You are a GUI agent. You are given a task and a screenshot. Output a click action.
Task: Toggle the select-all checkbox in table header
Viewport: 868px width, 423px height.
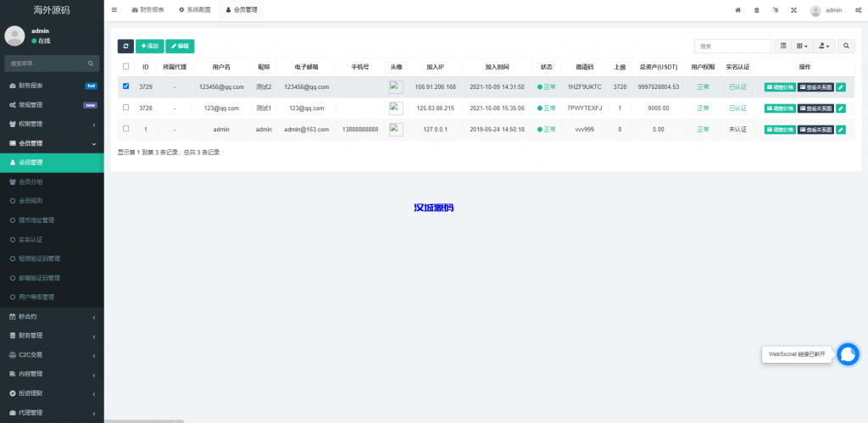tap(125, 66)
